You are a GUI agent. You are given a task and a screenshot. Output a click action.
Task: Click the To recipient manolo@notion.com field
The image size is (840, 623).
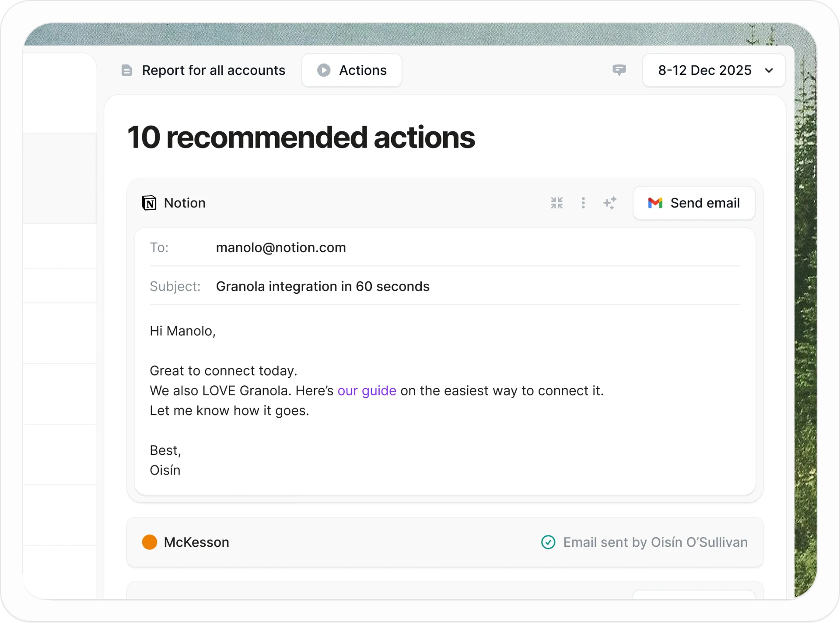(x=281, y=248)
